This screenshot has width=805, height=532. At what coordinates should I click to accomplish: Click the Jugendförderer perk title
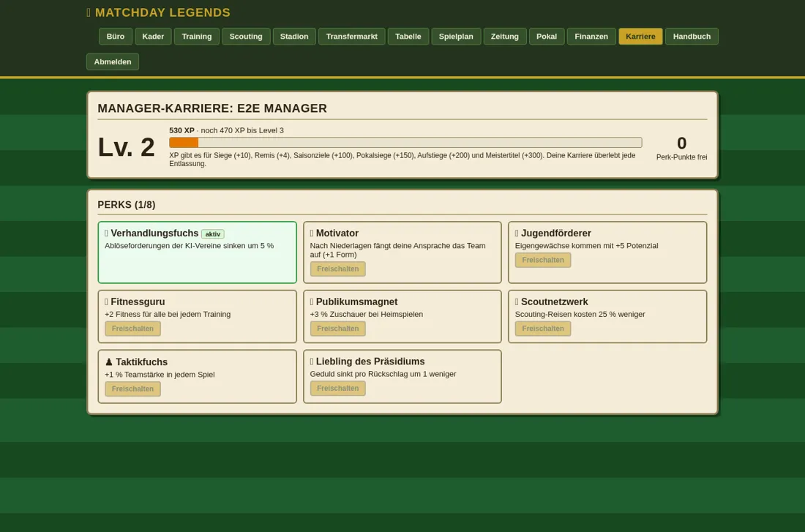[x=556, y=233]
